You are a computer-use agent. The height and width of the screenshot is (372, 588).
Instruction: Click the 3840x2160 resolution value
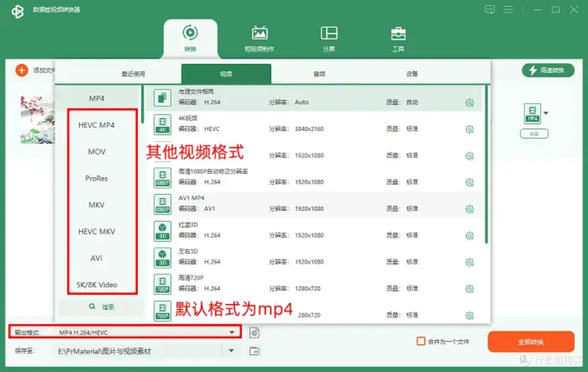click(x=309, y=129)
